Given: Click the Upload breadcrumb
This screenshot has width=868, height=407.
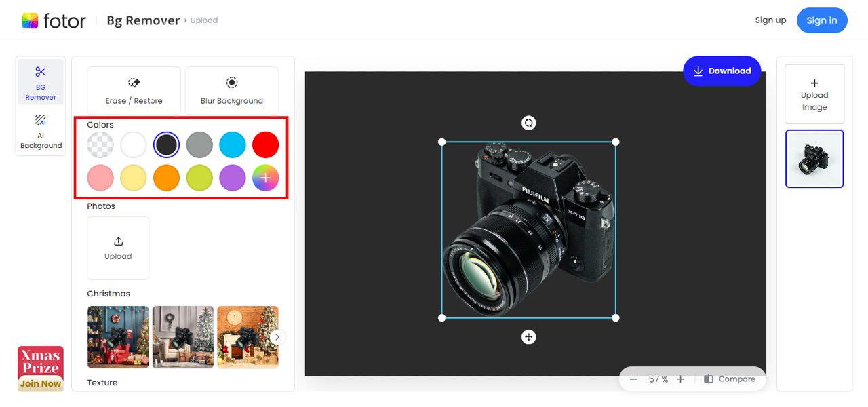Looking at the screenshot, I should pyautogui.click(x=204, y=20).
